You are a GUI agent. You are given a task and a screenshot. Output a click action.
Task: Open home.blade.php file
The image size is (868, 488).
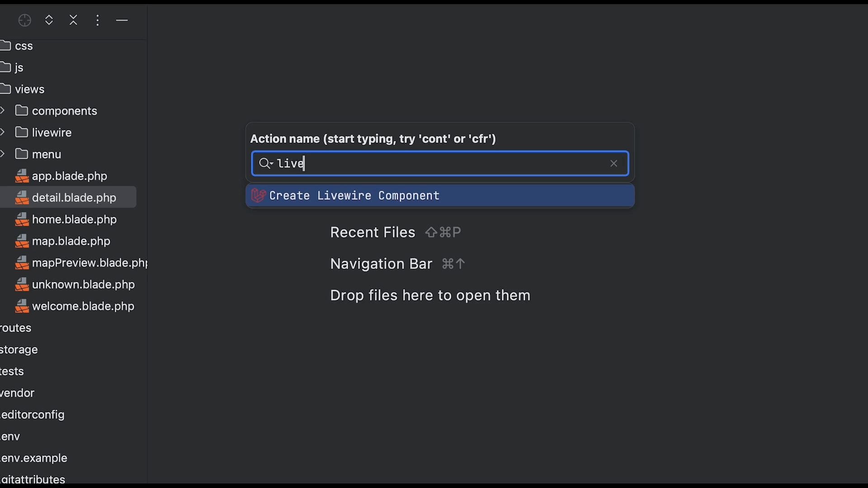(74, 219)
